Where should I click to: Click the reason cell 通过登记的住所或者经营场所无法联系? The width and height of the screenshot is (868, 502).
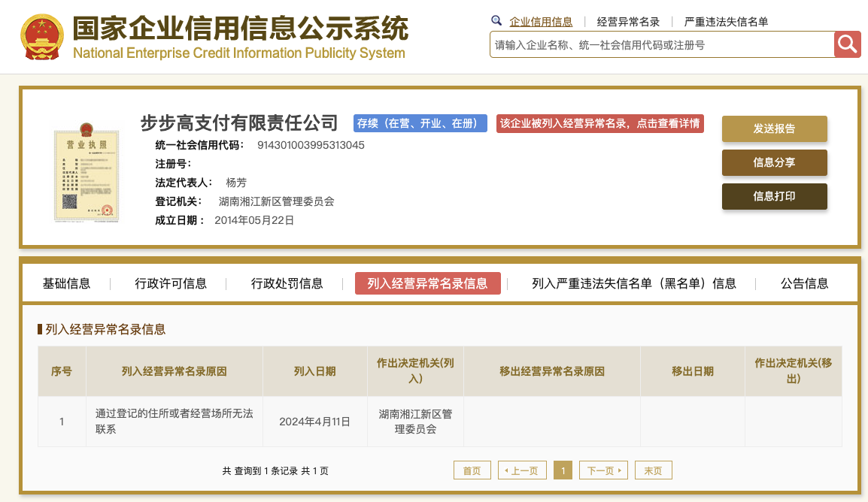[x=175, y=422]
